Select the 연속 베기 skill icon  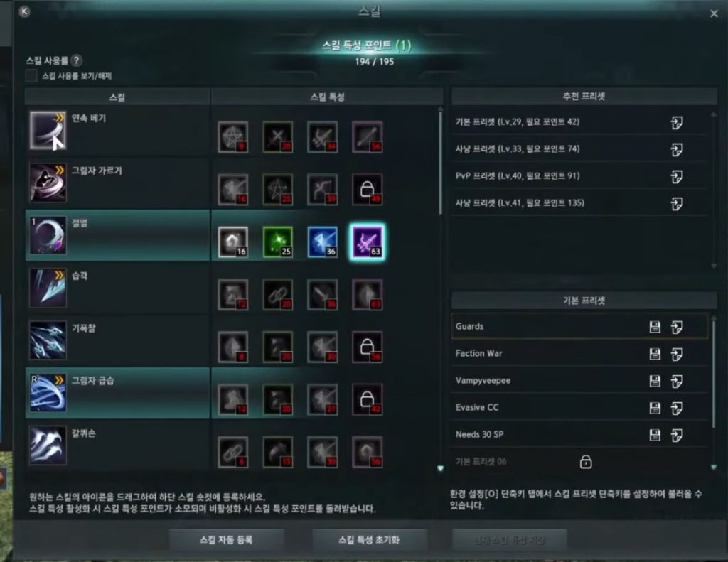pos(48,131)
